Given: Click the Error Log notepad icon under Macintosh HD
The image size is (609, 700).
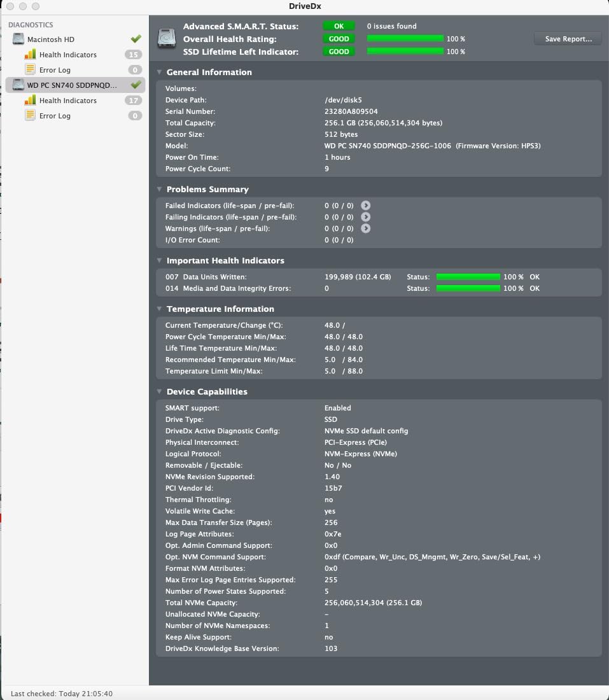Looking at the screenshot, I should click(30, 69).
